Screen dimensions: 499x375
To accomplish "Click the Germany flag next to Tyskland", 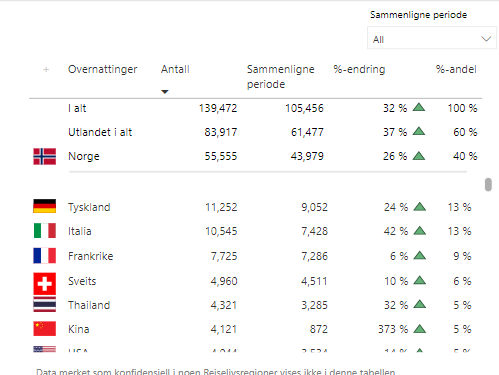I will pos(45,206).
